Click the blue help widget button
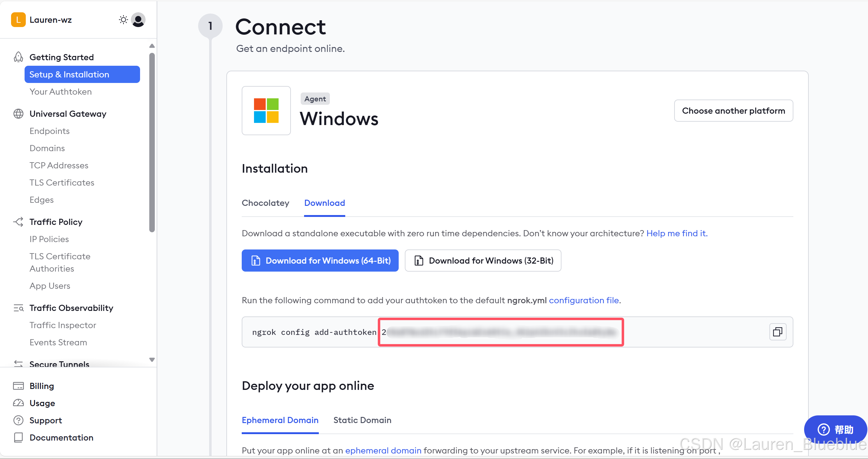Viewport: 868px width, 459px height. pos(835,429)
